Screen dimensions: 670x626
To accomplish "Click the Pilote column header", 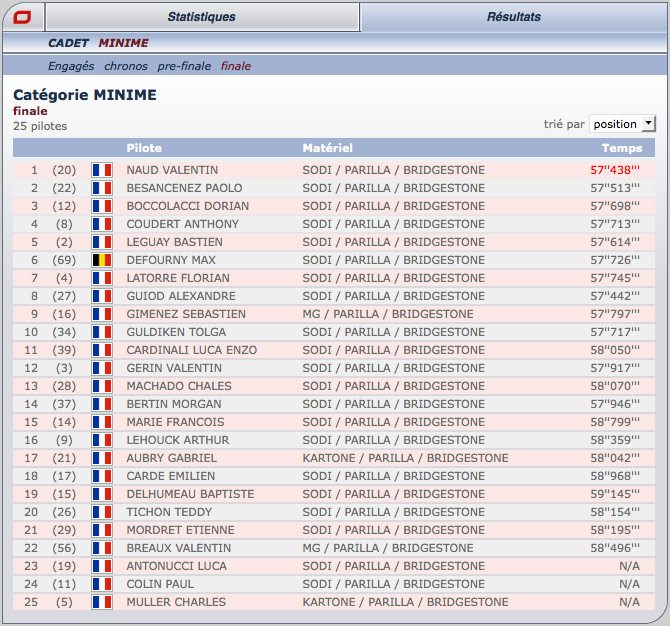I will click(144, 148).
